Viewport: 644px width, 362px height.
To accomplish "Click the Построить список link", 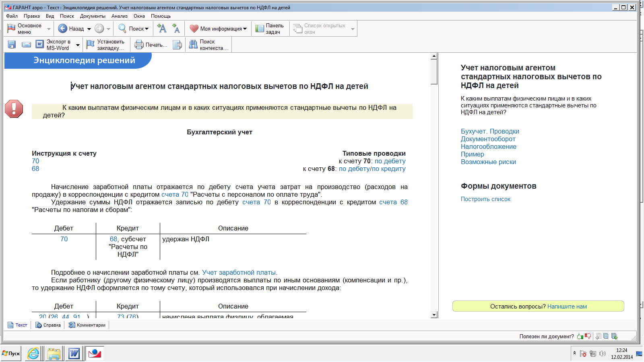I will (x=485, y=199).
